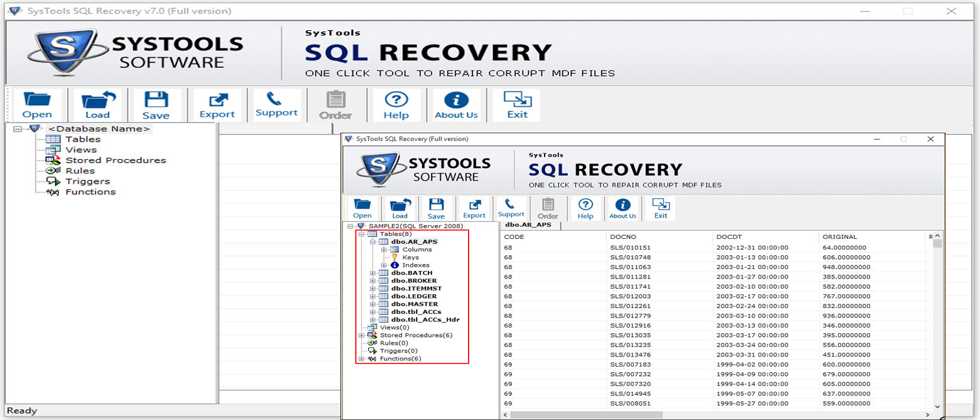Screen dimensions: 980x420
Task: Expand Columns under dbo.AR_APS
Action: tap(384, 250)
